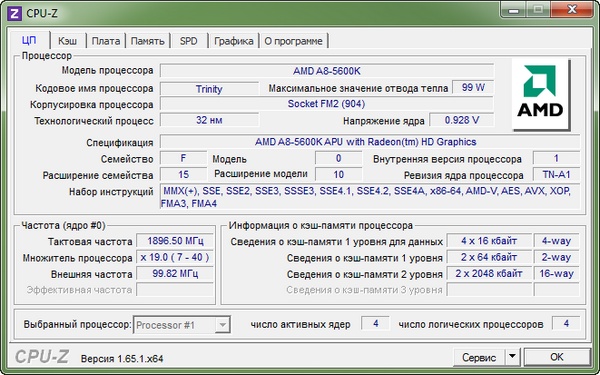Click the 99.82 МГц external frequency value
The image size is (600, 375).
[x=175, y=274]
